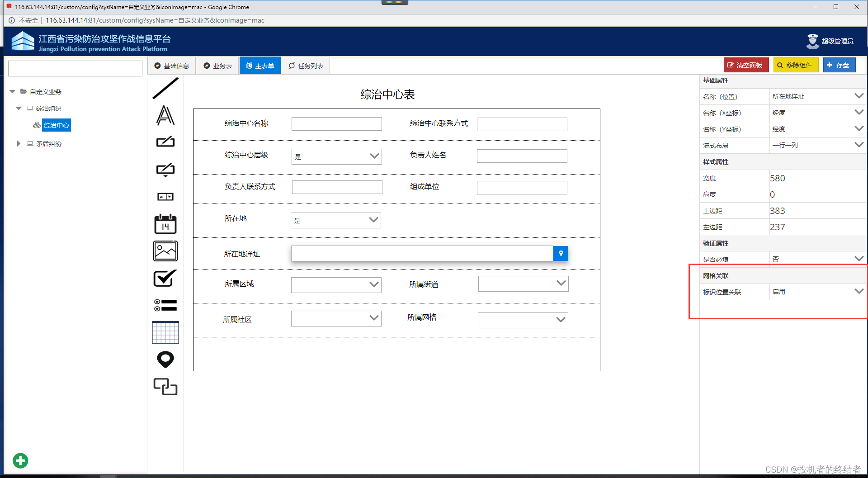Open the 名称（位置） property dropdown

point(817,96)
